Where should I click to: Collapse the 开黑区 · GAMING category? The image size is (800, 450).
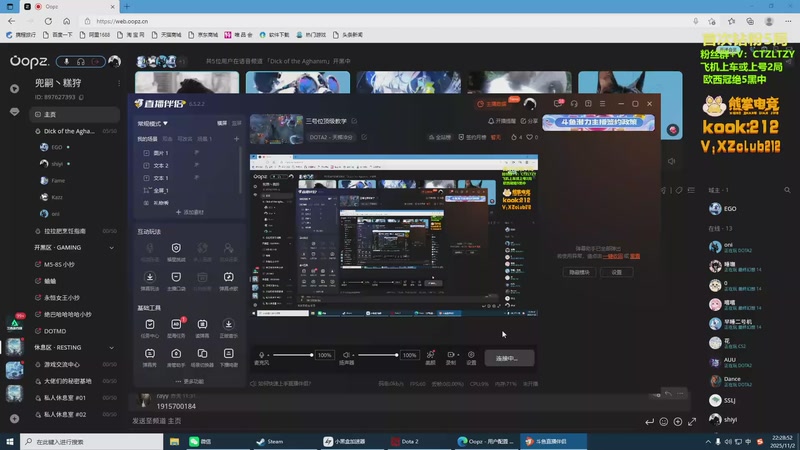click(x=111, y=247)
